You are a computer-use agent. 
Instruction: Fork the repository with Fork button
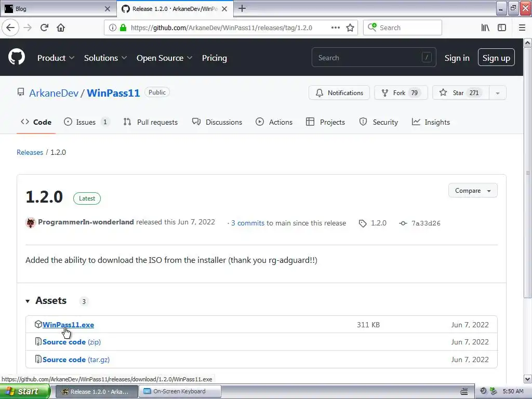(401, 92)
